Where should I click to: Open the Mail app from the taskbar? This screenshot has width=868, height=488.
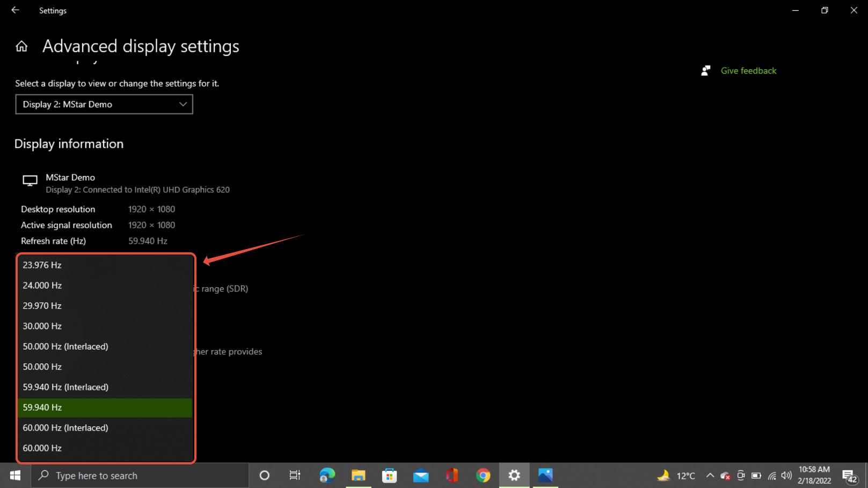(x=421, y=476)
